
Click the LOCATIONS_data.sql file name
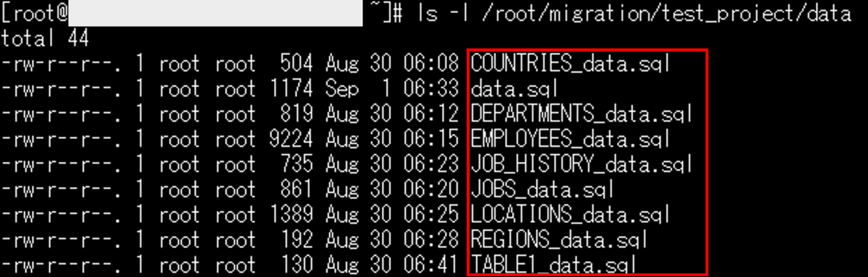[571, 215]
